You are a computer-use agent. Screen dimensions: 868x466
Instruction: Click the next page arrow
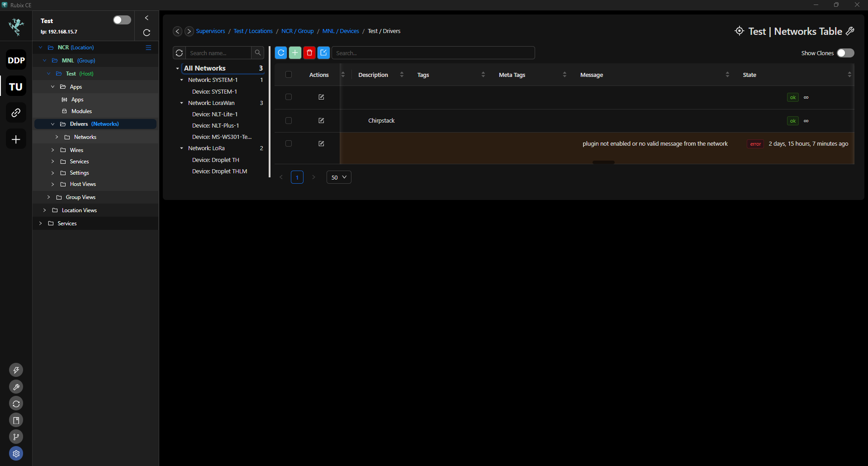[313, 177]
